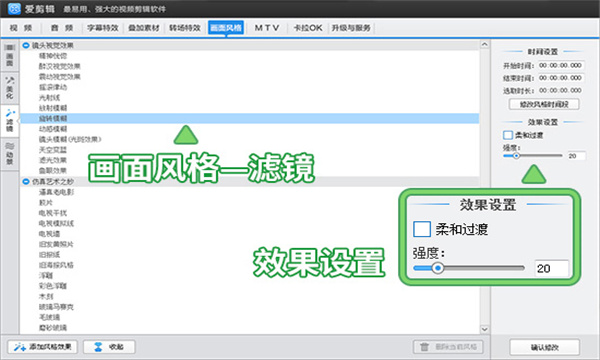Click the 删除当前风格 trash button
600x360 pixels.
pos(448,347)
